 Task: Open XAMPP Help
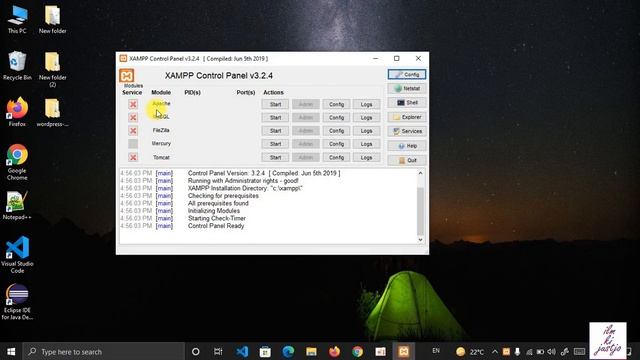coord(407,146)
